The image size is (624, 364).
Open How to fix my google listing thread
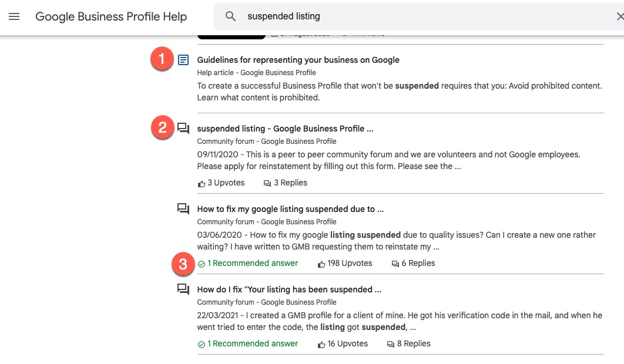(290, 209)
